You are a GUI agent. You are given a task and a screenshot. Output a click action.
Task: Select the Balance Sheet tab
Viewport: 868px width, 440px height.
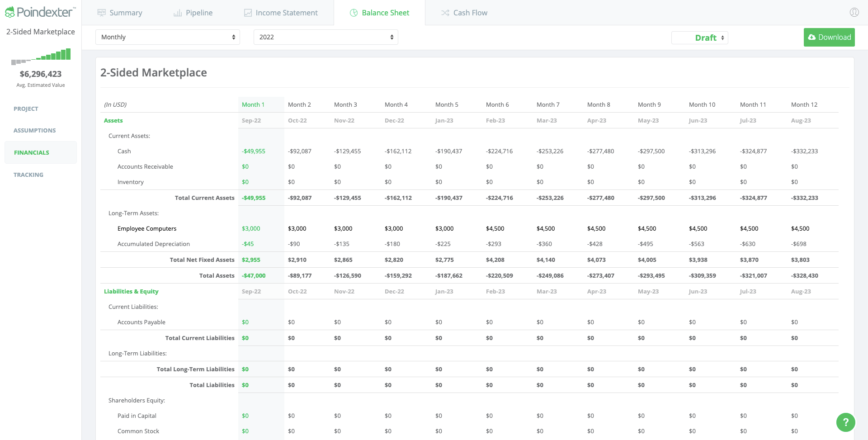379,13
